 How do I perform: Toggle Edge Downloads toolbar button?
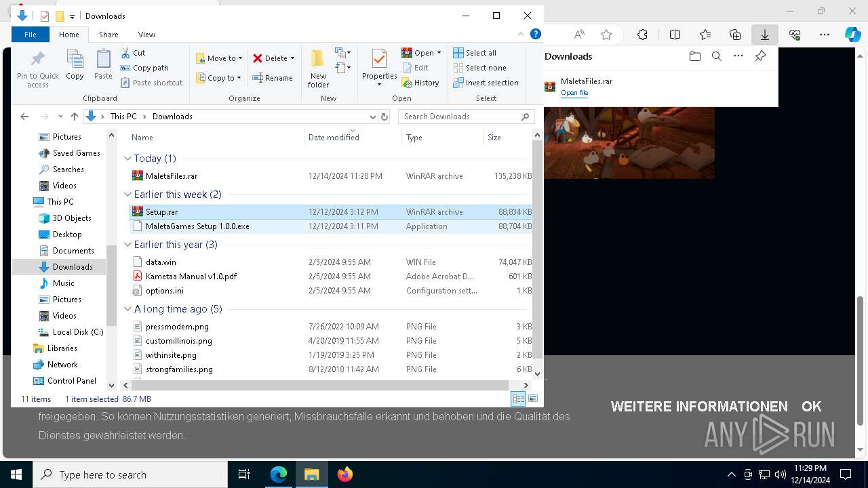(765, 35)
